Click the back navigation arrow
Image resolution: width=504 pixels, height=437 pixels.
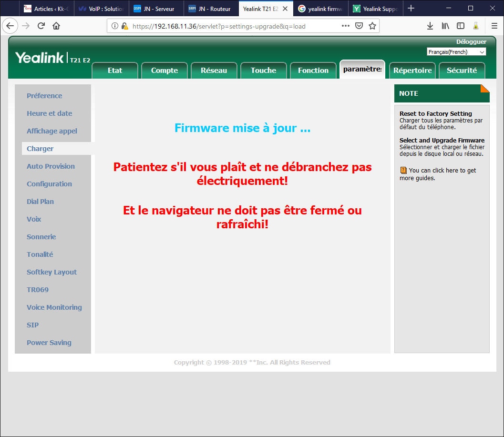tap(10, 26)
